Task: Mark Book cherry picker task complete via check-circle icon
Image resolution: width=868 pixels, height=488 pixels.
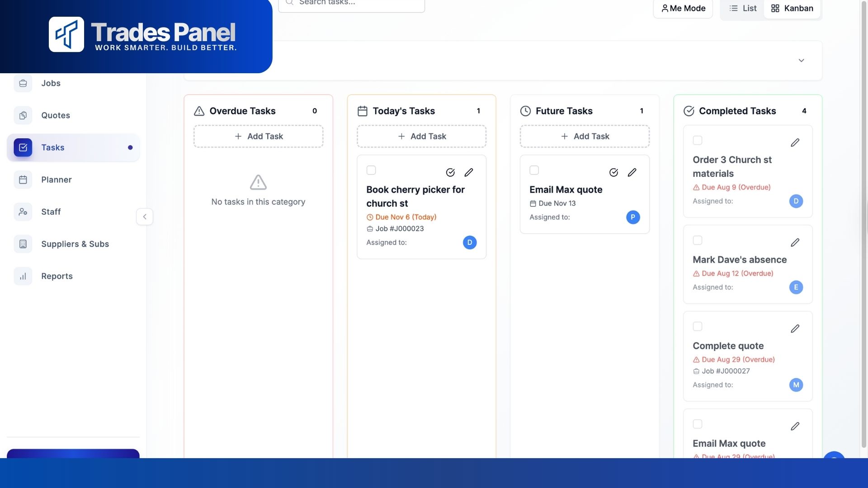Action: (450, 172)
